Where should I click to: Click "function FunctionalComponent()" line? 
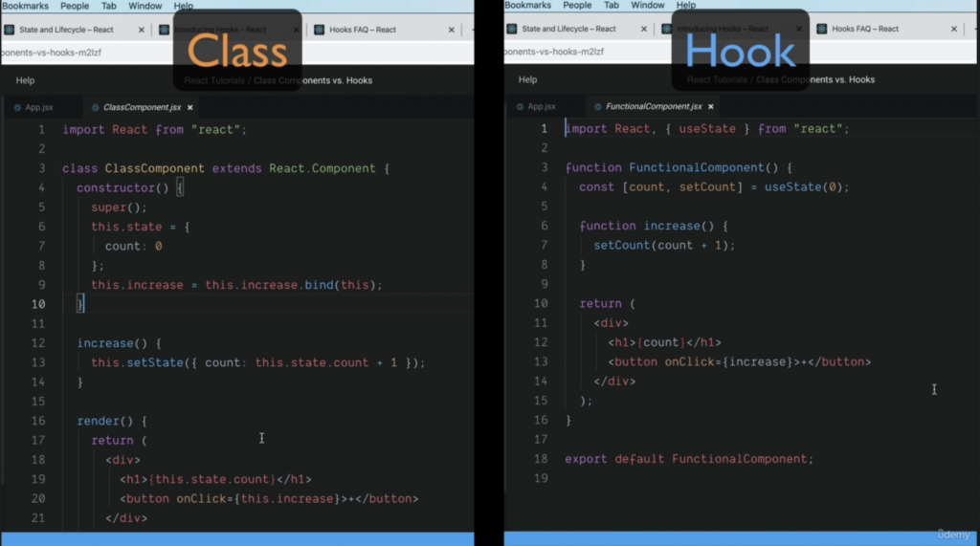[x=679, y=167]
